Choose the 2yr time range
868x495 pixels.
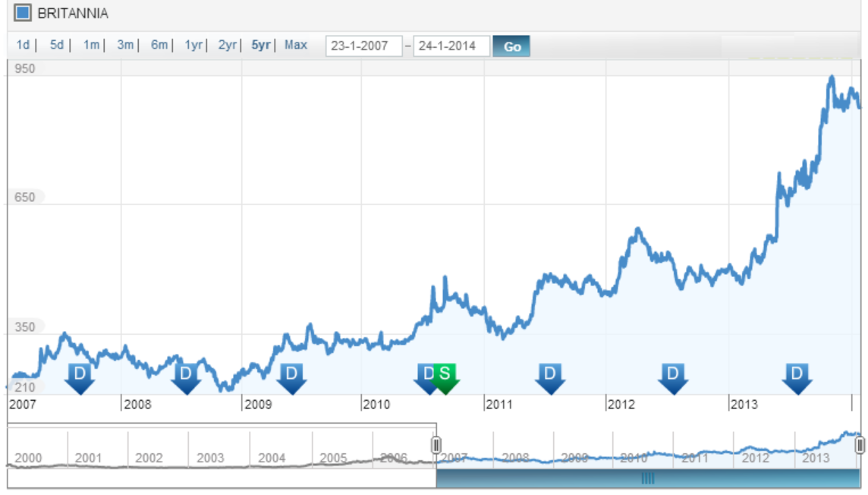click(228, 46)
